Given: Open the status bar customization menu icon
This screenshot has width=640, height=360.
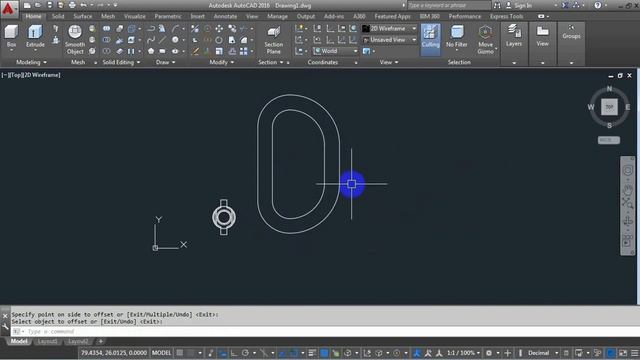Looking at the screenshot, I should point(634,353).
